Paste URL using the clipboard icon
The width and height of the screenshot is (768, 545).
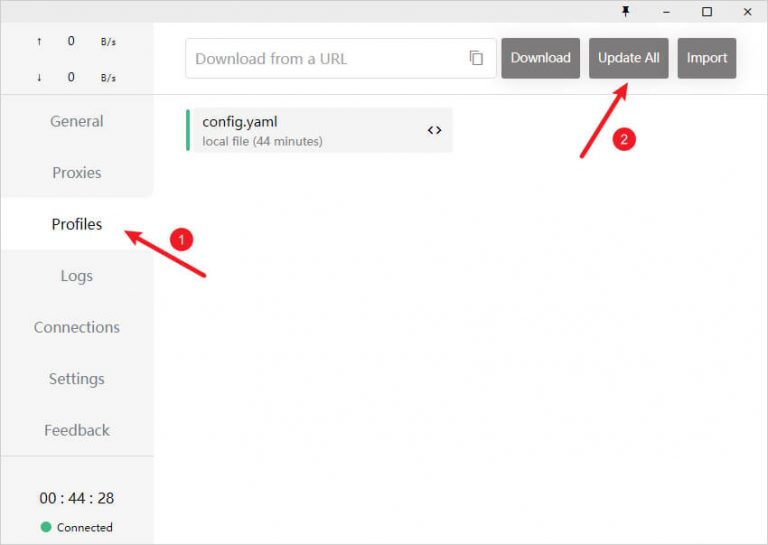coord(476,58)
